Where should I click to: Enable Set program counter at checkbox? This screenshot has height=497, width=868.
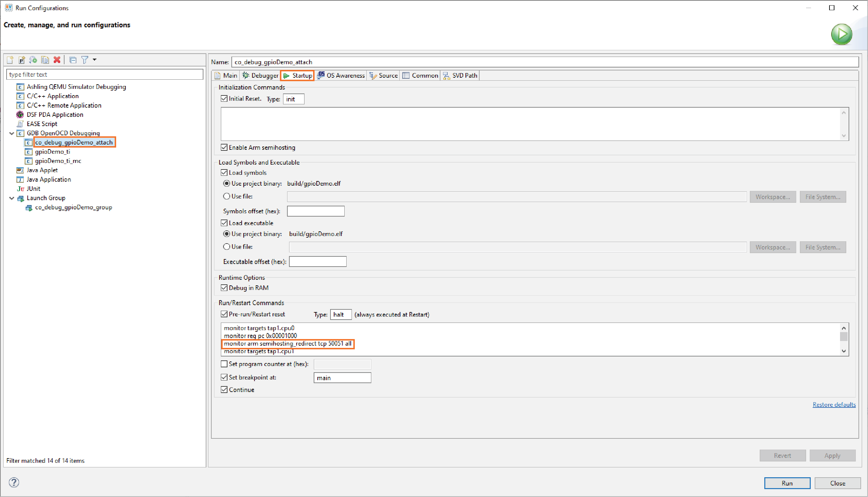coord(224,364)
